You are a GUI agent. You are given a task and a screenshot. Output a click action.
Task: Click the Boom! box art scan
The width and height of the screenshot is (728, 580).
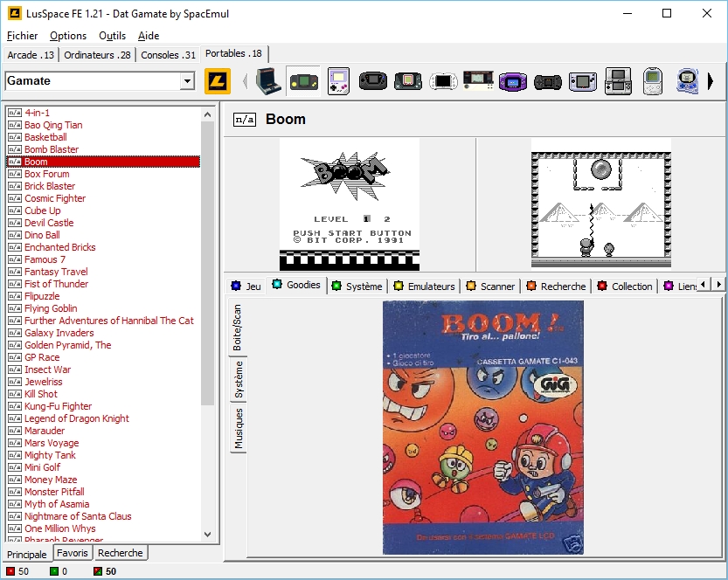(482, 427)
